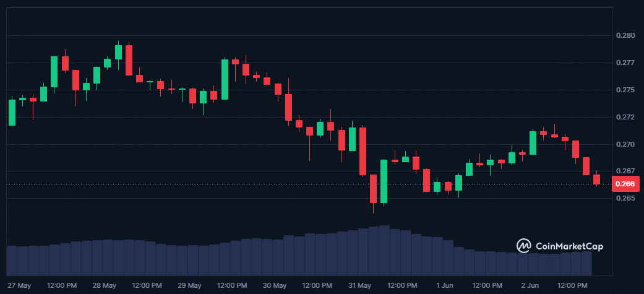Click the red 0.266 current price label
This screenshot has height=294, width=644.
(x=625, y=184)
